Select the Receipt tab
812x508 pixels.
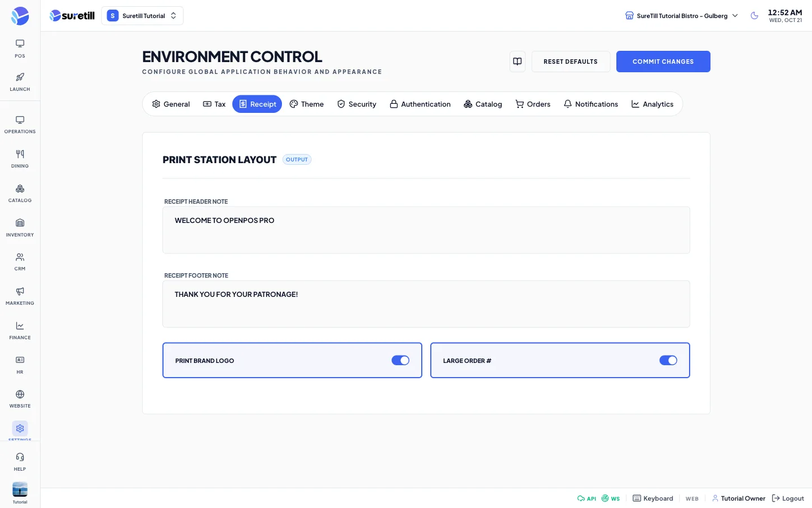pos(257,104)
